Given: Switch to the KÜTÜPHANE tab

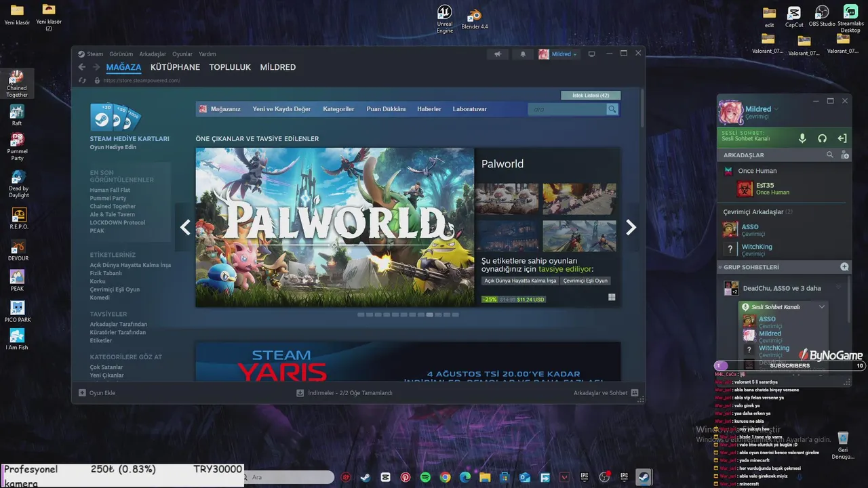Looking at the screenshot, I should 175,67.
